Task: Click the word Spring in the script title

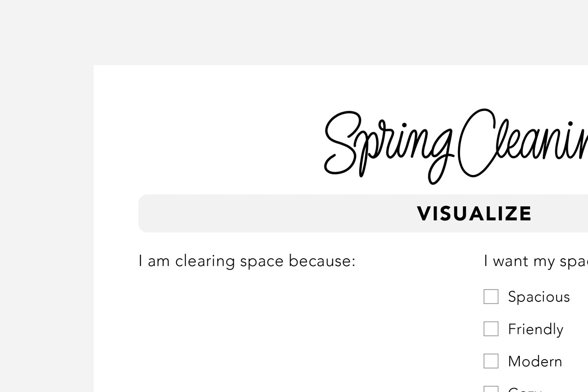Action: [387, 142]
